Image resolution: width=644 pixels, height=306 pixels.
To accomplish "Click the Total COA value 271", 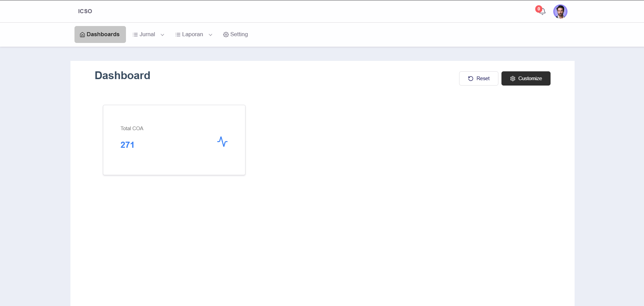I will pyautogui.click(x=127, y=145).
